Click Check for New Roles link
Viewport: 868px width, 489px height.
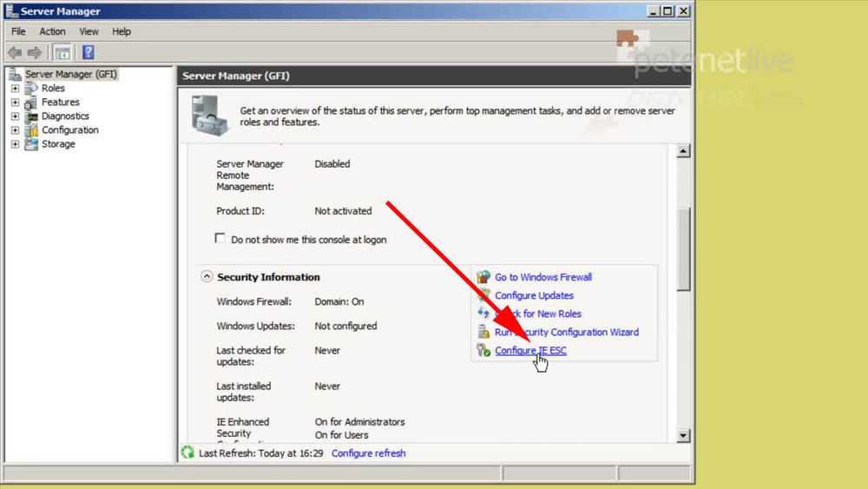(x=538, y=314)
